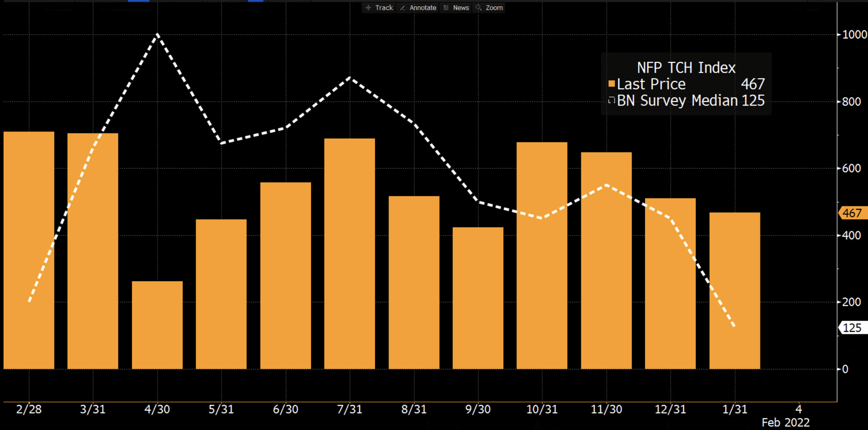Click the orange Last Price legend swatch

tap(611, 84)
